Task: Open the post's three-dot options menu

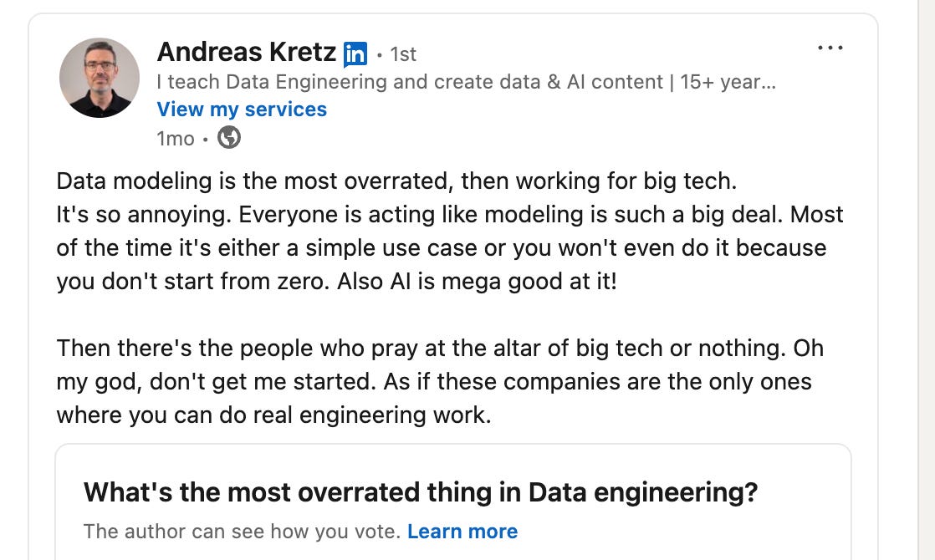Action: click(x=830, y=48)
